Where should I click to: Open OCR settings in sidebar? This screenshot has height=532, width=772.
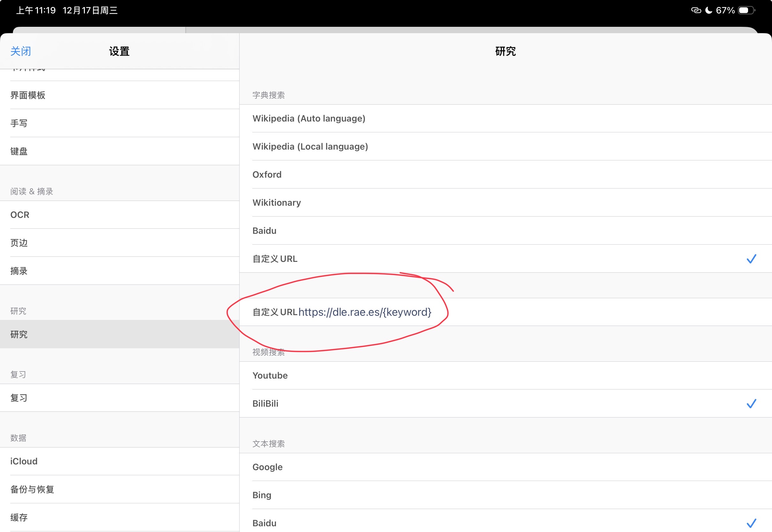20,215
